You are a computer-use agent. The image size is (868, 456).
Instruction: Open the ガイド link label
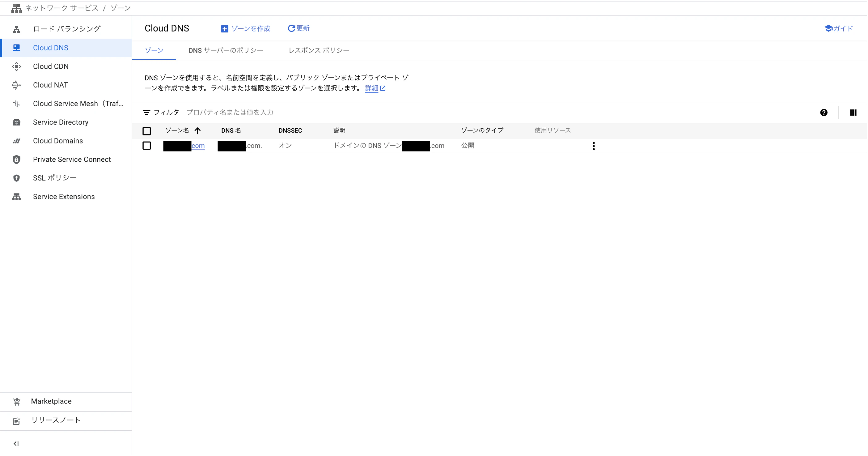click(843, 29)
